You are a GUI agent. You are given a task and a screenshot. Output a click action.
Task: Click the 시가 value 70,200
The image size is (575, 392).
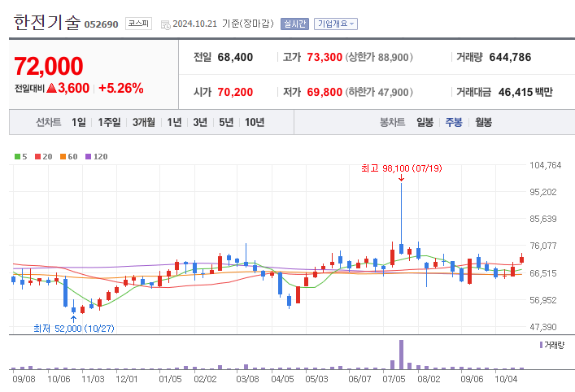235,92
